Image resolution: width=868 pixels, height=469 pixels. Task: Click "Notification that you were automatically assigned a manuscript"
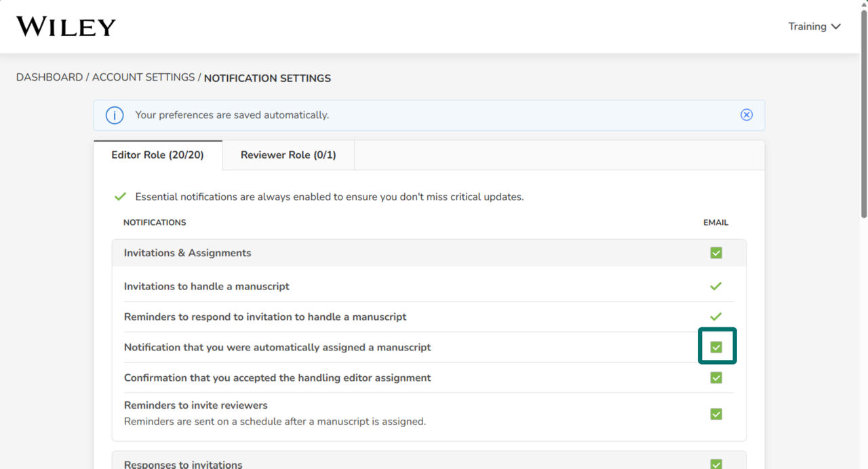coord(277,347)
